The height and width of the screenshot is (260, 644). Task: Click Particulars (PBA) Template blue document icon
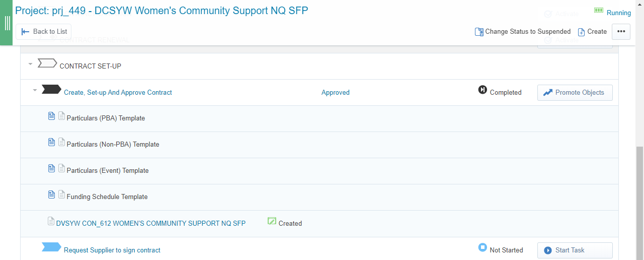coord(51,116)
